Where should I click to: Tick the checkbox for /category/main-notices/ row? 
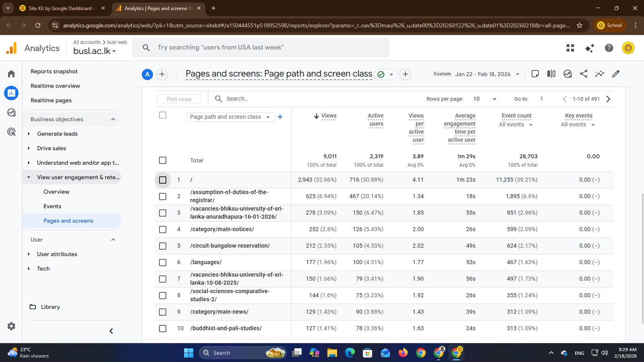click(163, 230)
